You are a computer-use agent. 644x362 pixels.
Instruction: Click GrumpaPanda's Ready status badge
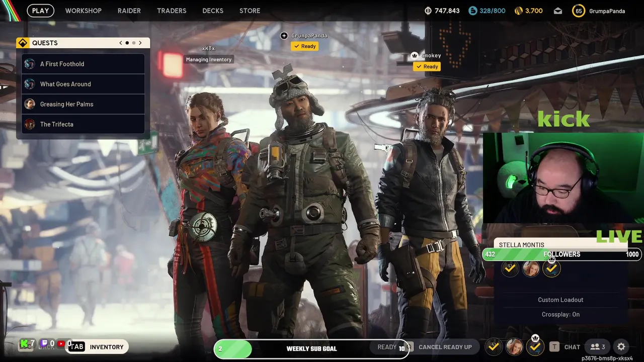304,46
